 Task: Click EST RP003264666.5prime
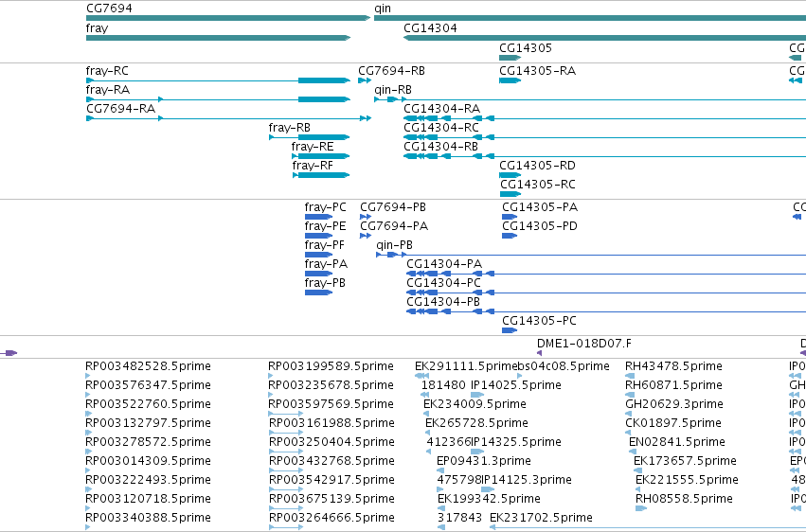[x=332, y=518]
